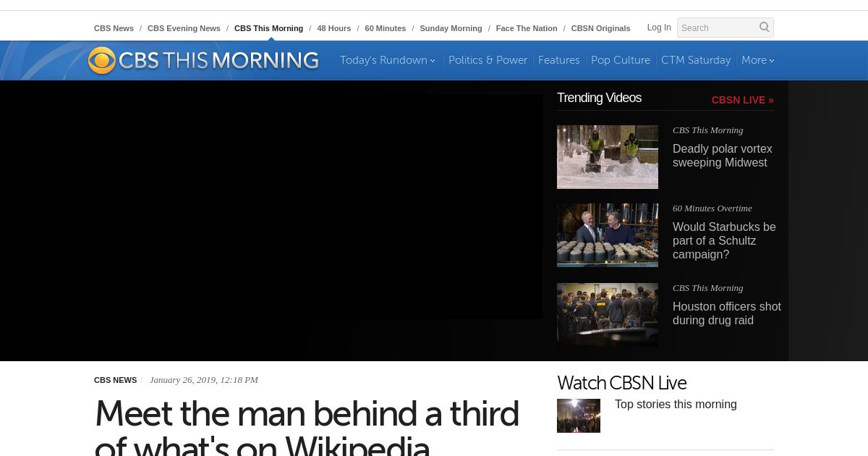The height and width of the screenshot is (456, 868).
Task: Expand the More menu dropdown
Action: pyautogui.click(x=757, y=60)
